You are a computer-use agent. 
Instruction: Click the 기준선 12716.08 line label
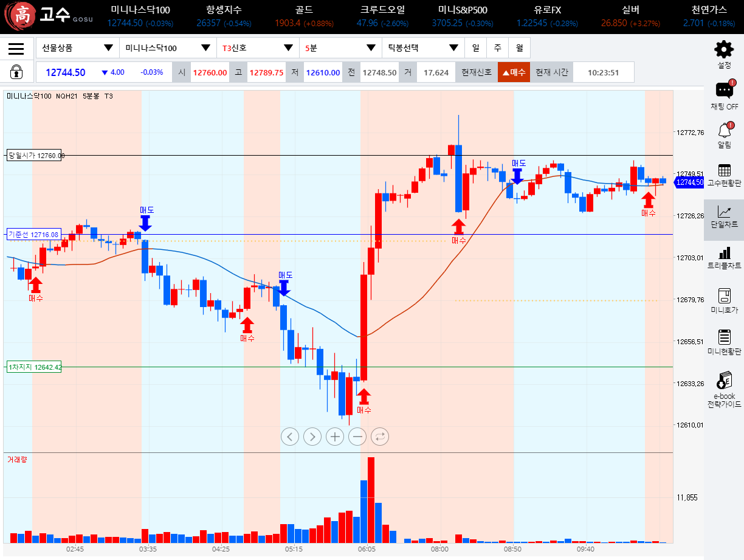(x=33, y=235)
